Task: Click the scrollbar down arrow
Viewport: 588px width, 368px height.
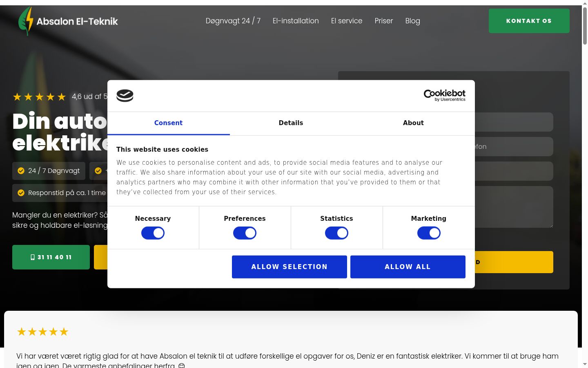Action: pos(585,364)
